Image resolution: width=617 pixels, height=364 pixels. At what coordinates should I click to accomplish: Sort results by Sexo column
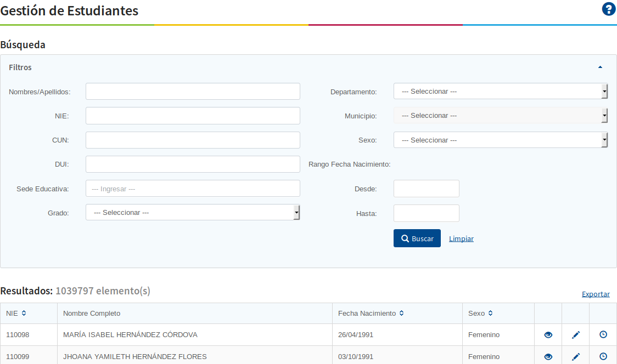tap(490, 314)
